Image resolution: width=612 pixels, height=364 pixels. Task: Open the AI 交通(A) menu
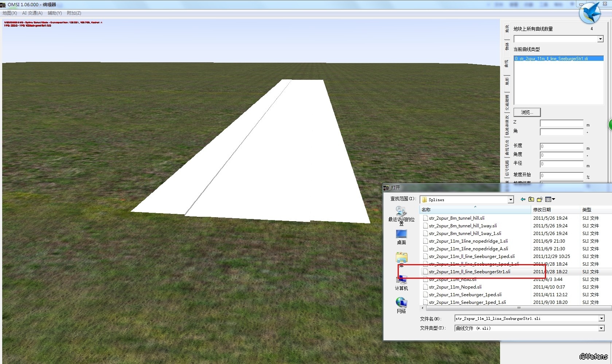pyautogui.click(x=32, y=13)
